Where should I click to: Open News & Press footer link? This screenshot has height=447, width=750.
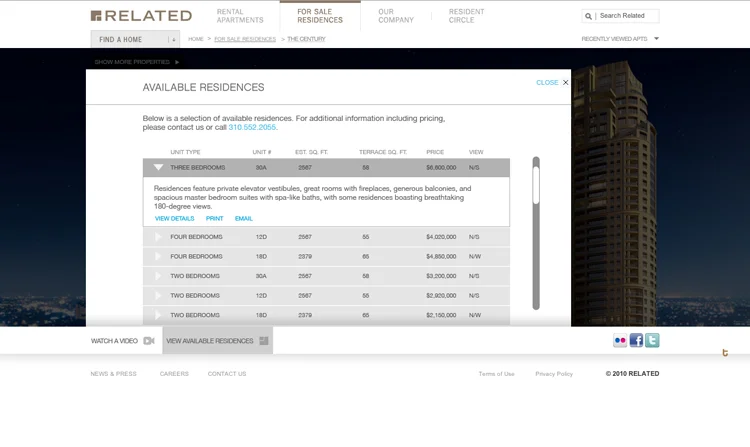[x=113, y=374]
